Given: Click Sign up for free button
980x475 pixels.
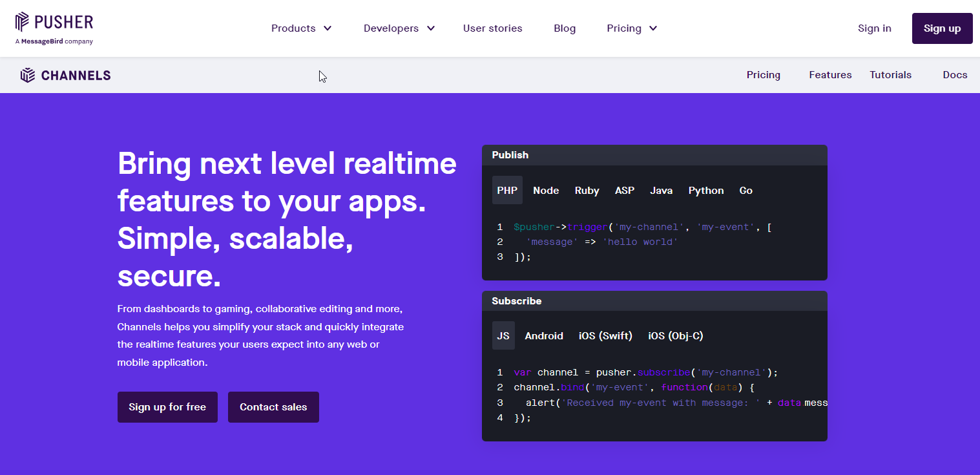Looking at the screenshot, I should 167,407.
